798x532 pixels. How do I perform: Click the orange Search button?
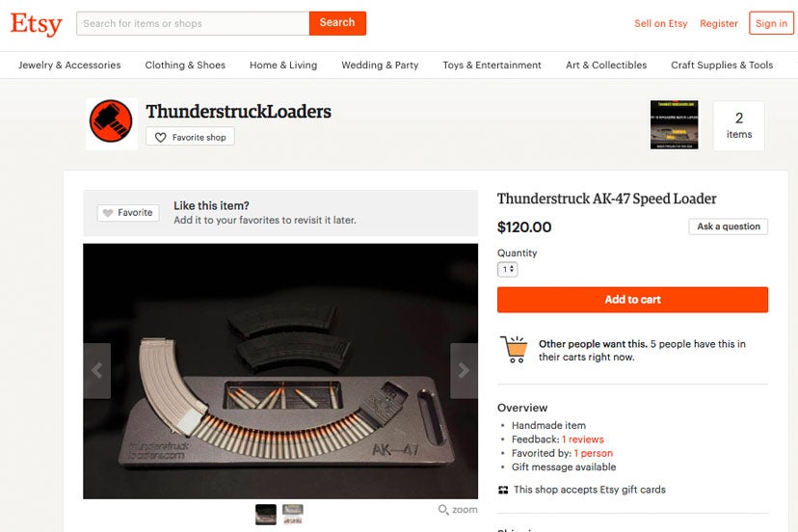(337, 23)
